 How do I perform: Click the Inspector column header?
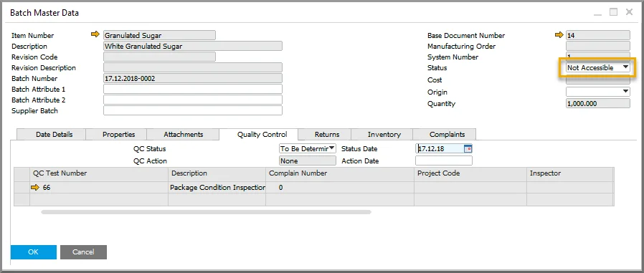tap(569, 173)
